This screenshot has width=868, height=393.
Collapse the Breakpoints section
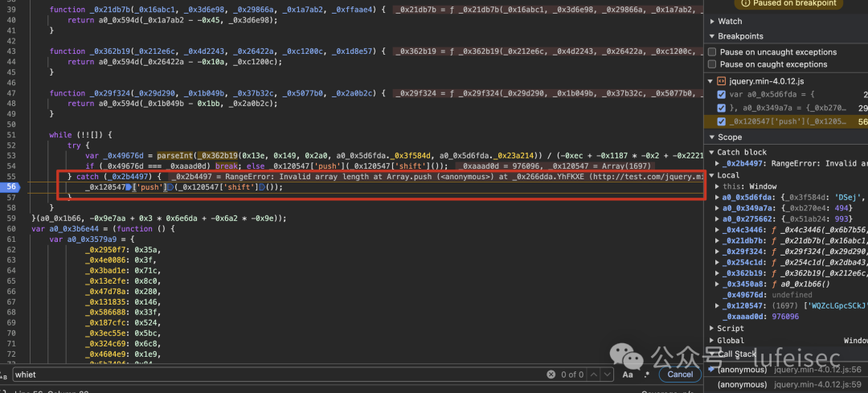pos(712,36)
